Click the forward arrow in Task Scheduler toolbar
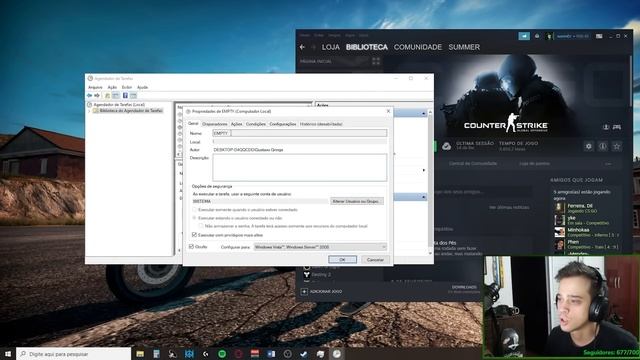The image size is (640, 360). pyautogui.click(x=97, y=96)
